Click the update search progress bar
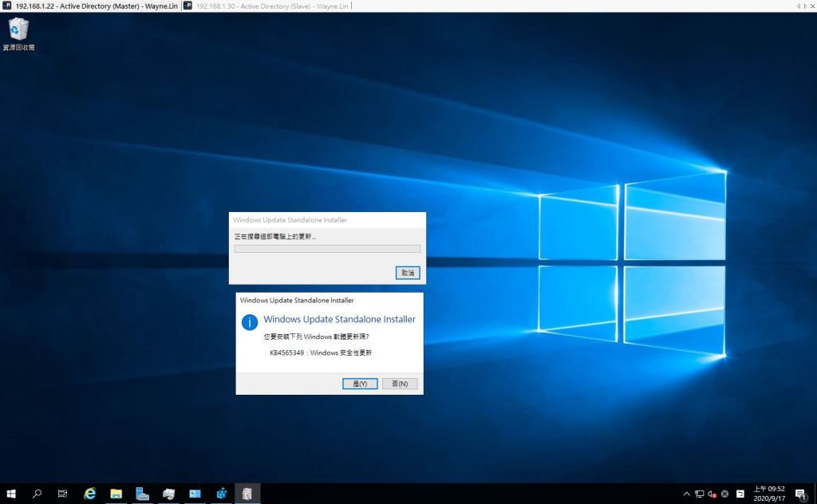The image size is (817, 504). coord(327,249)
